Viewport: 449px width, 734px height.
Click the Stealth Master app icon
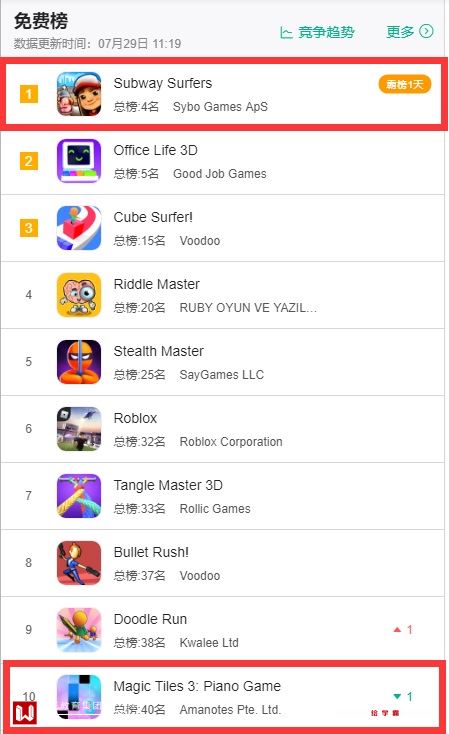pos(79,362)
